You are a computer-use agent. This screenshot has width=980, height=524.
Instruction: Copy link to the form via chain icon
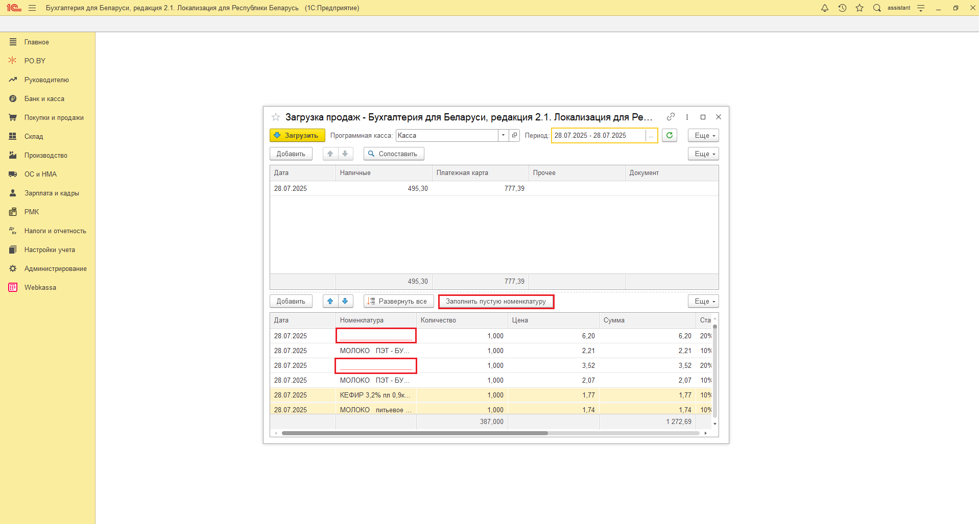[x=671, y=117]
